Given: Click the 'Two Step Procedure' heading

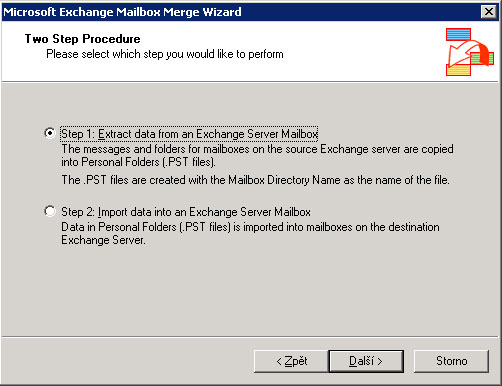Looking at the screenshot, I should [x=82, y=39].
